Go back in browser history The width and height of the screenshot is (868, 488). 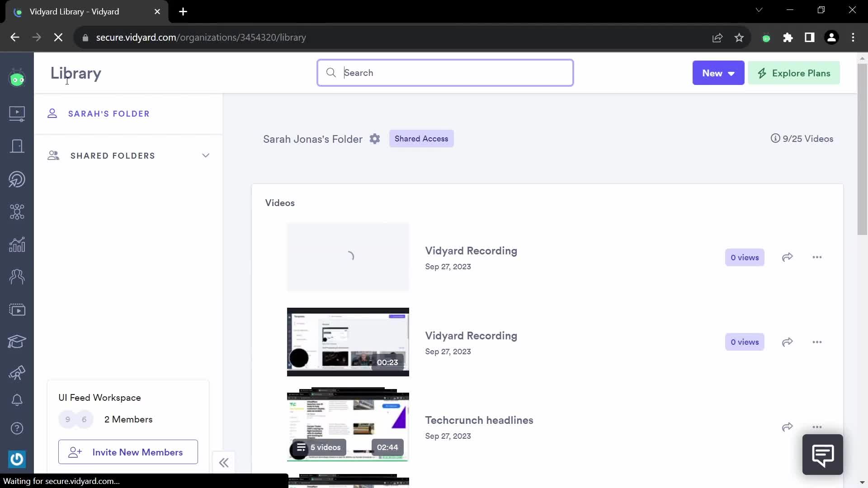[x=15, y=38]
